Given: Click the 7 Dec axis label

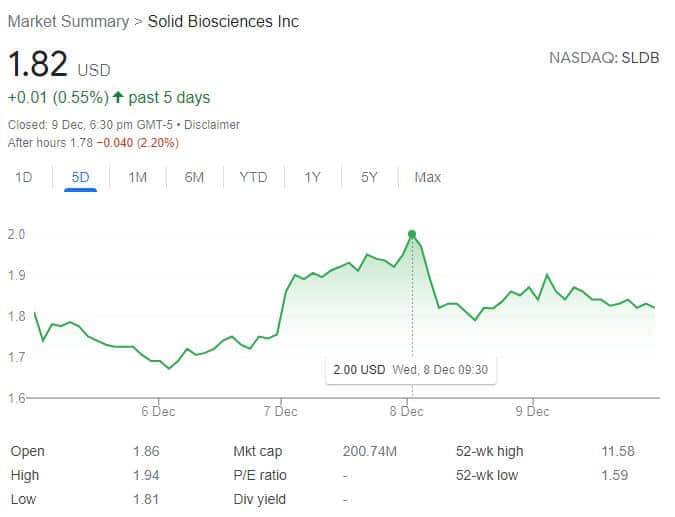Looking at the screenshot, I should (x=281, y=412).
